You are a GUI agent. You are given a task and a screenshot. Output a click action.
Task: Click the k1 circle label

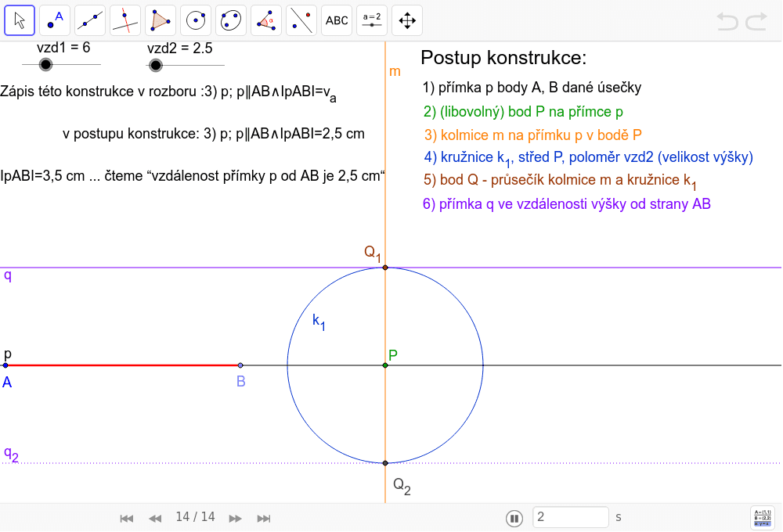(319, 321)
